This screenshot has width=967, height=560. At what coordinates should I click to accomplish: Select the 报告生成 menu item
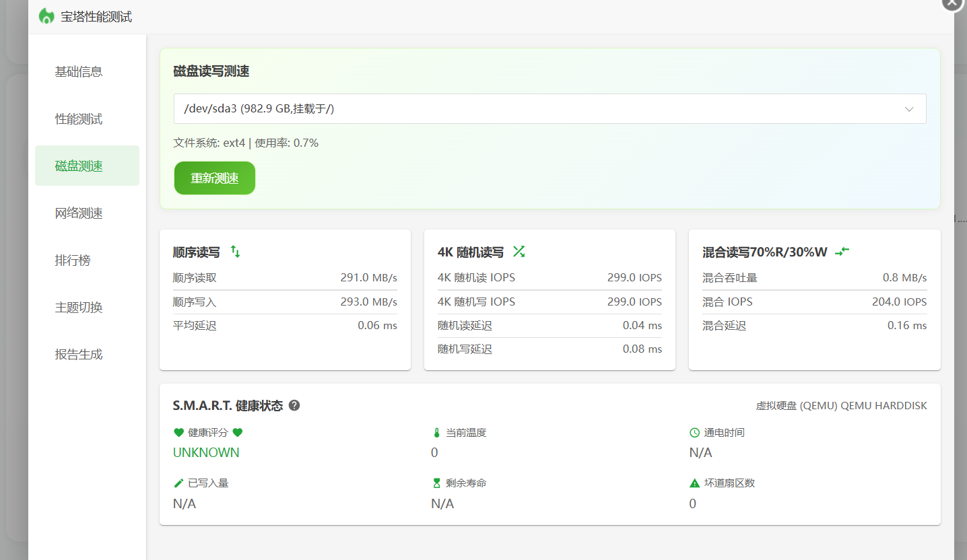79,355
